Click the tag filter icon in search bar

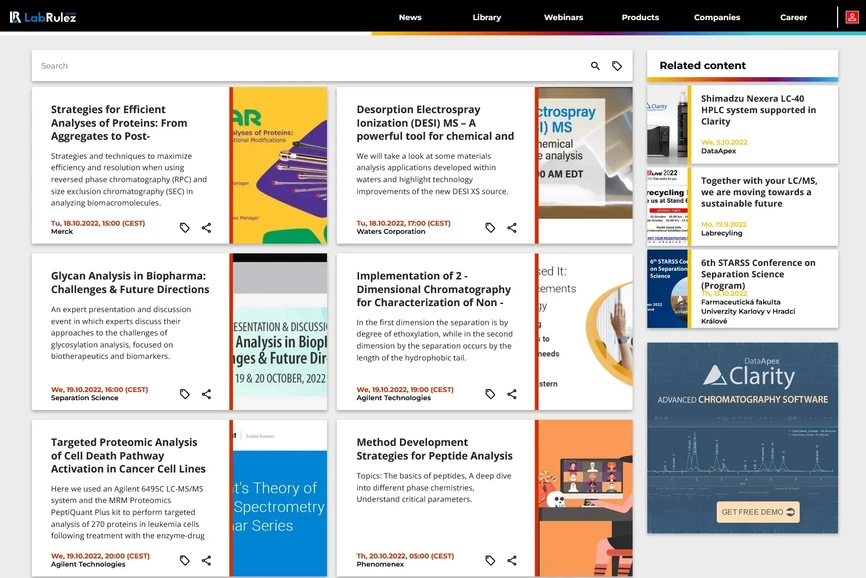617,66
